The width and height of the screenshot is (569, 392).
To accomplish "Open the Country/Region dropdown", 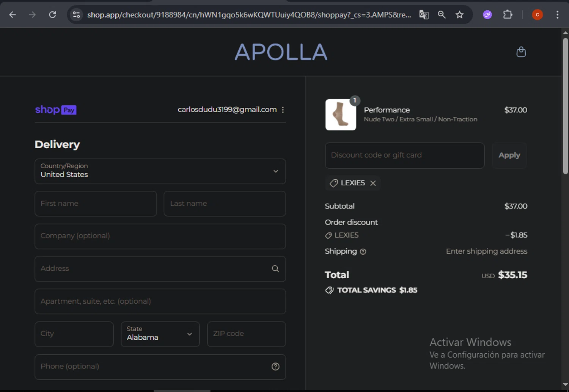I will tap(160, 171).
